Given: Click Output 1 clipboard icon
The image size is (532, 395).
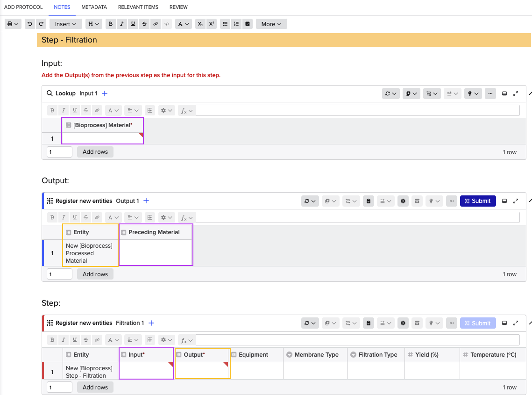Looking at the screenshot, I should [x=369, y=201].
